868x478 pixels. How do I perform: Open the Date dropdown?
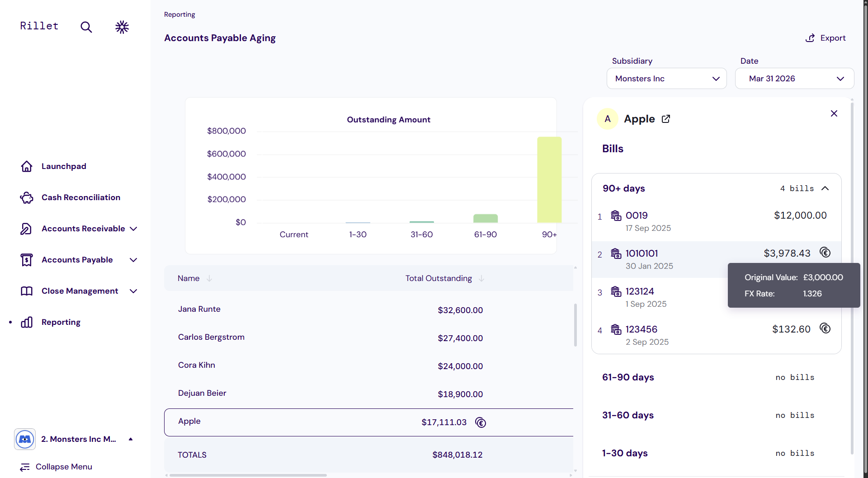794,79
